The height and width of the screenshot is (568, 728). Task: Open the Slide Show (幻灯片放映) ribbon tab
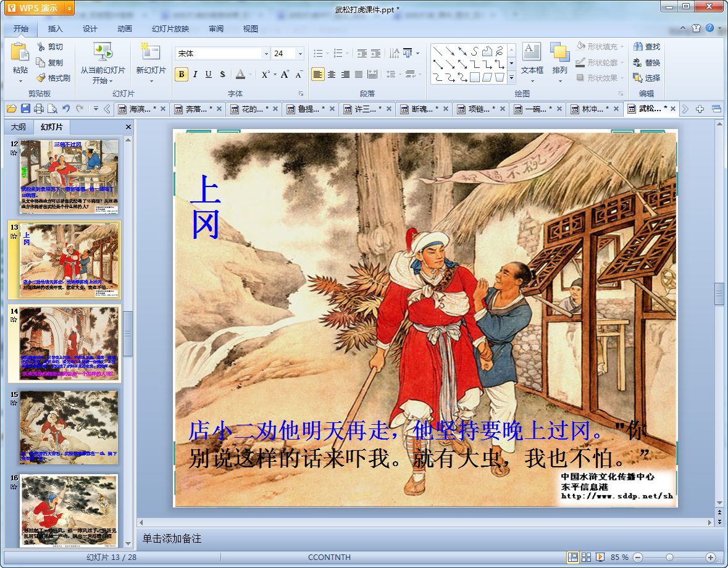[x=170, y=29]
